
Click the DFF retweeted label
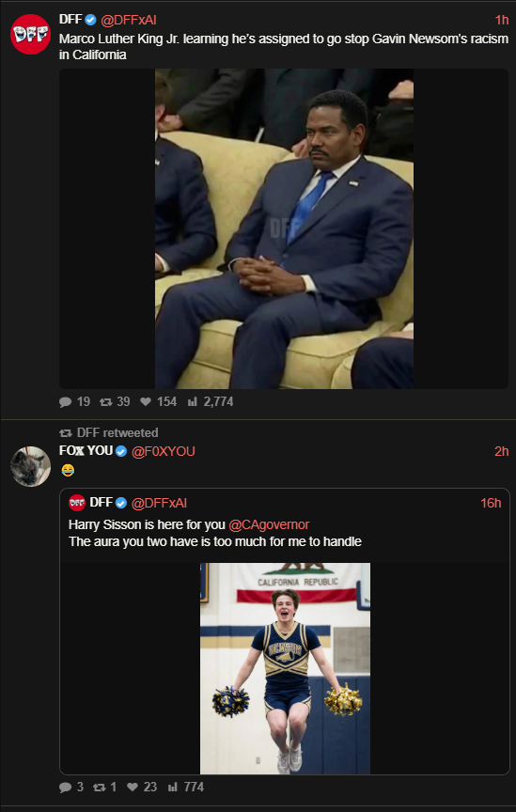117,433
